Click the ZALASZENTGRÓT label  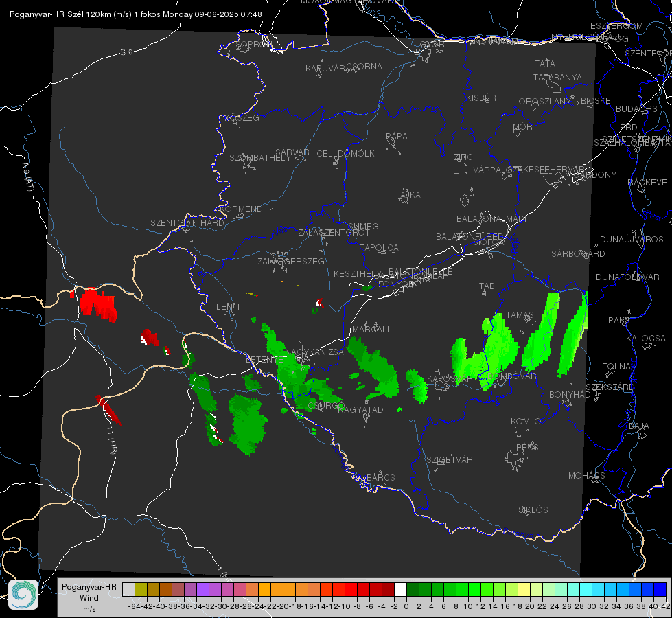pyautogui.click(x=334, y=233)
